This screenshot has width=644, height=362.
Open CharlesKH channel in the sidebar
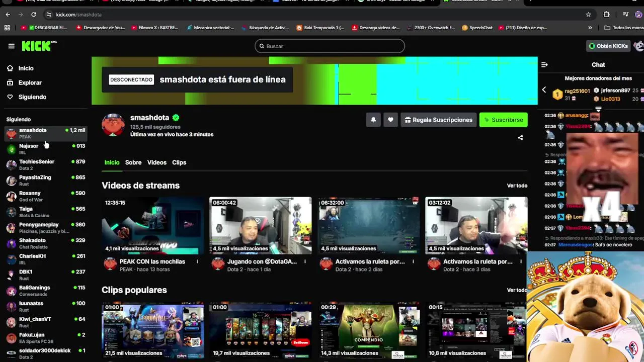pos(45,259)
